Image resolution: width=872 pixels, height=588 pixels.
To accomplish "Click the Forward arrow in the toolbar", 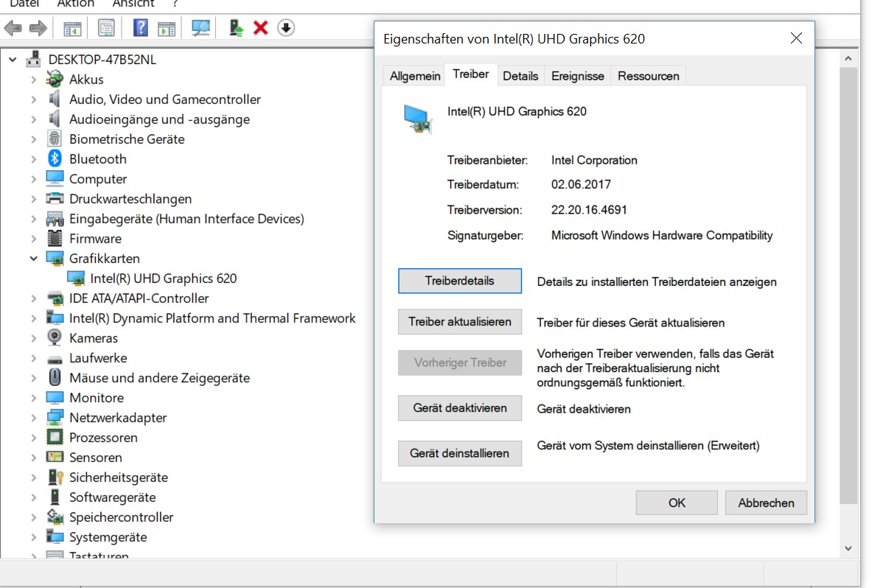I will click(x=38, y=28).
